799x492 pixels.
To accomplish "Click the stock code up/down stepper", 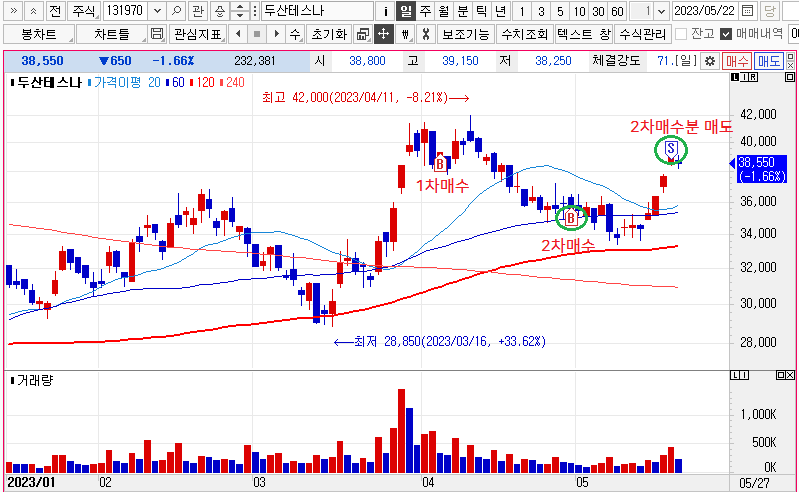I will tap(239, 11).
